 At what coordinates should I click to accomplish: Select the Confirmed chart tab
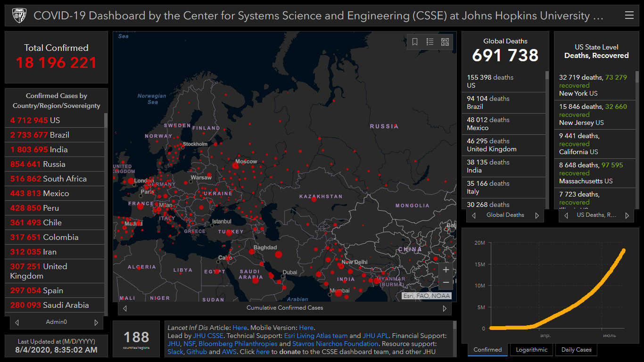pyautogui.click(x=487, y=350)
